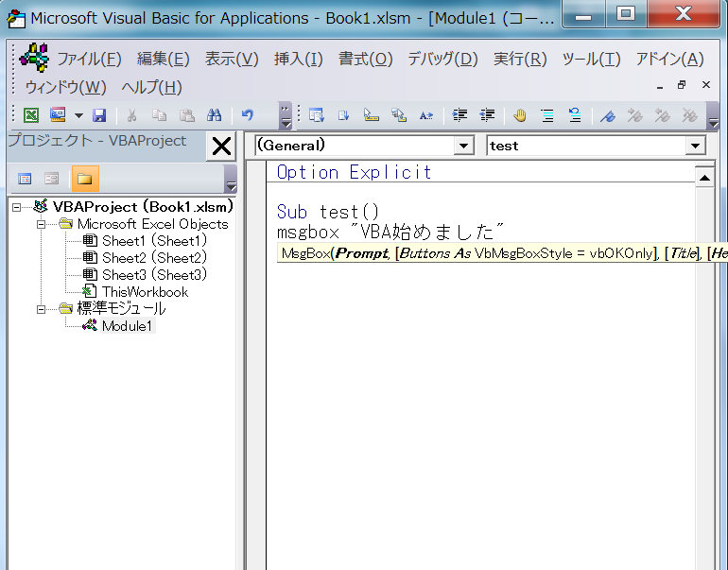Open the デバッグ(D) menu
This screenshot has width=728, height=570.
pos(442,59)
